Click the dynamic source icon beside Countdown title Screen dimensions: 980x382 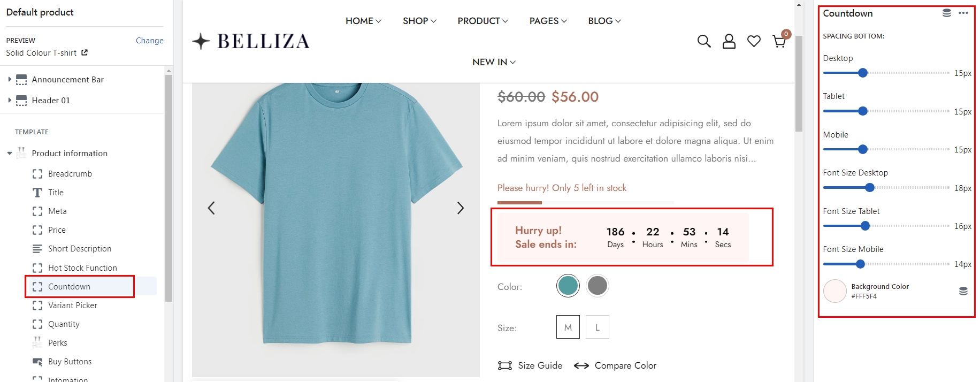[947, 13]
